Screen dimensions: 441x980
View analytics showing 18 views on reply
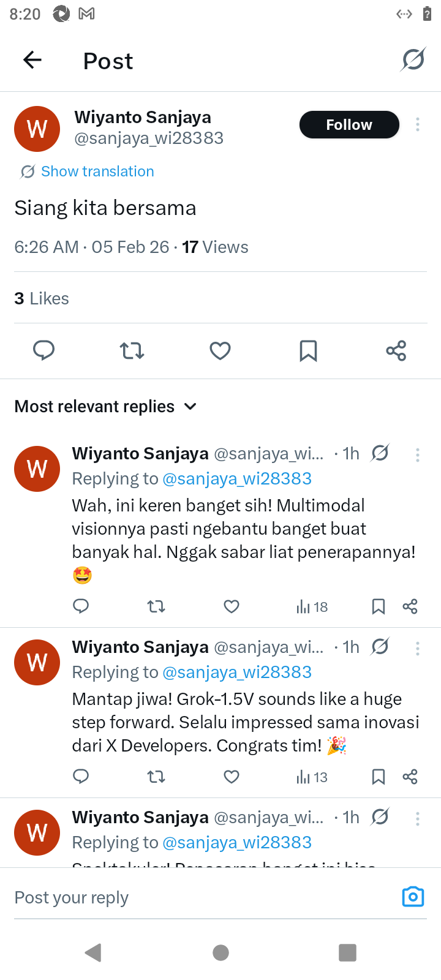(x=312, y=606)
